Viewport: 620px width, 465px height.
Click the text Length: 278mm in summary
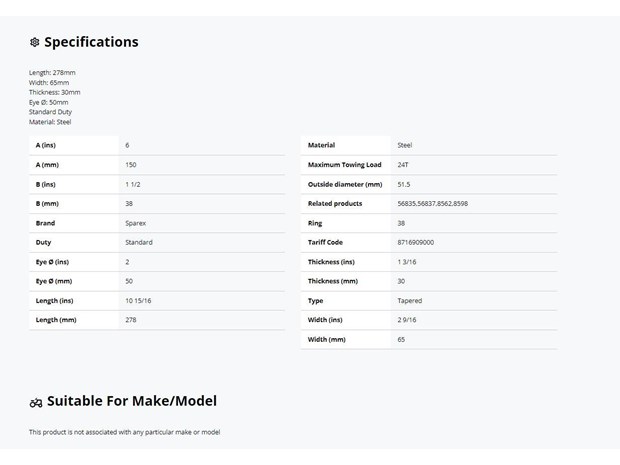(52, 73)
